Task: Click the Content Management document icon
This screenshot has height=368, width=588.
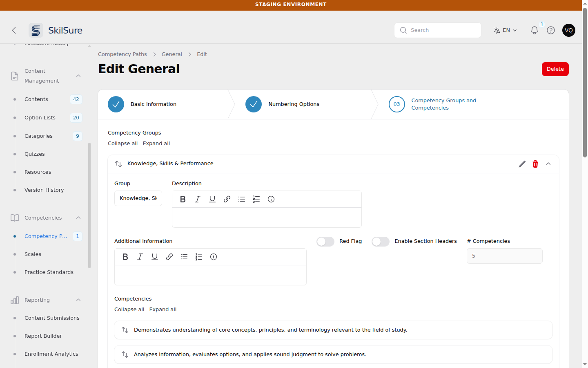Action: 15,76
